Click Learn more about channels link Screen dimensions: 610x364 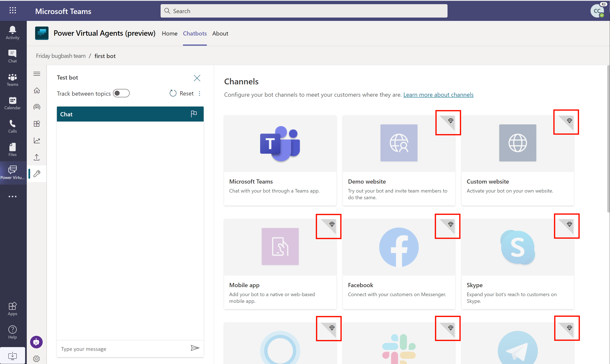pyautogui.click(x=438, y=94)
